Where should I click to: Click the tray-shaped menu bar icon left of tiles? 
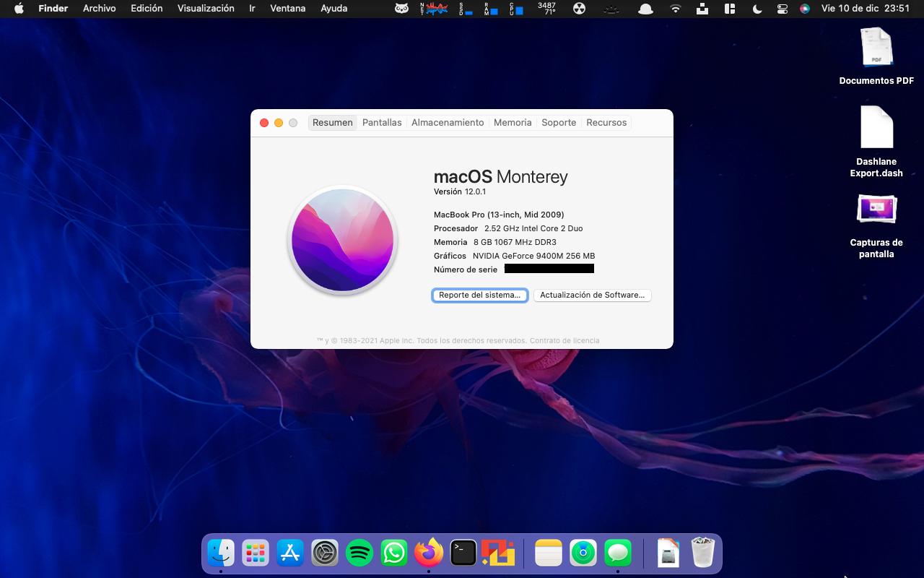[702, 9]
